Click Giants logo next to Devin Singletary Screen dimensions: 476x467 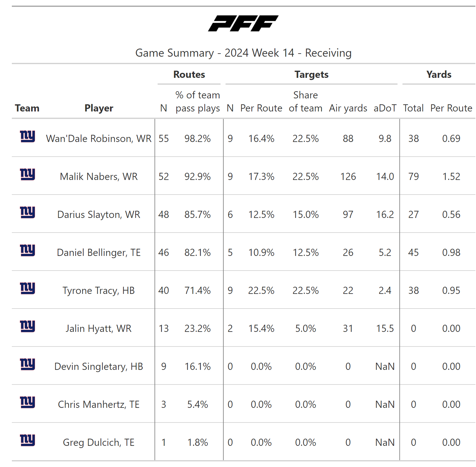[27, 364]
